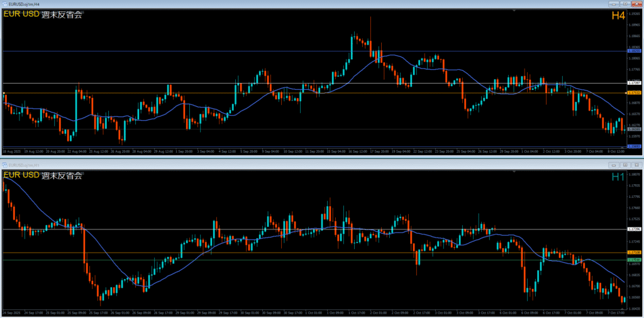Image resolution: width=644 pixels, height=318 pixels.
Task: Select the orange H4 timeframe label
Action: tap(618, 16)
